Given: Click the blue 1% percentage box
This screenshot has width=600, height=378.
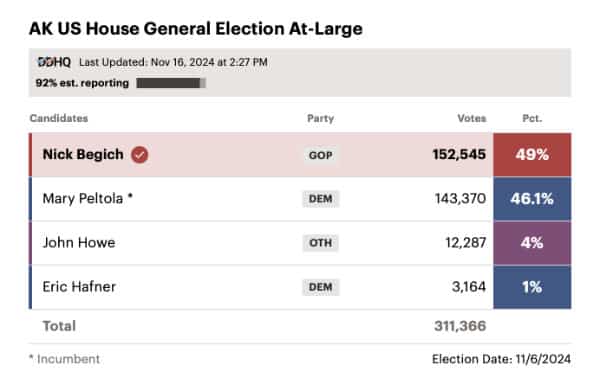Looking at the screenshot, I should pos(532,287).
